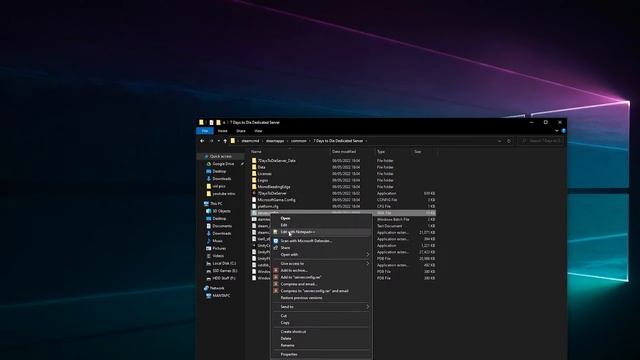
Task: Expand the Send to submenu
Action: tap(322, 307)
